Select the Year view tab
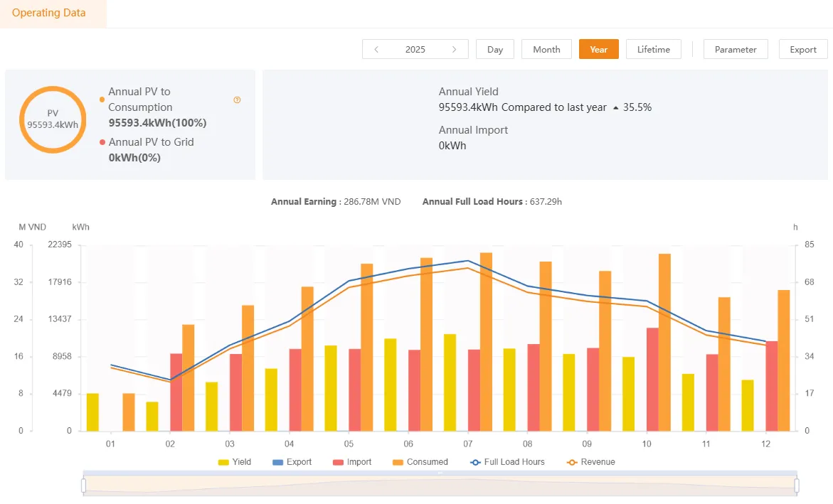The width and height of the screenshot is (833, 504). pos(599,49)
